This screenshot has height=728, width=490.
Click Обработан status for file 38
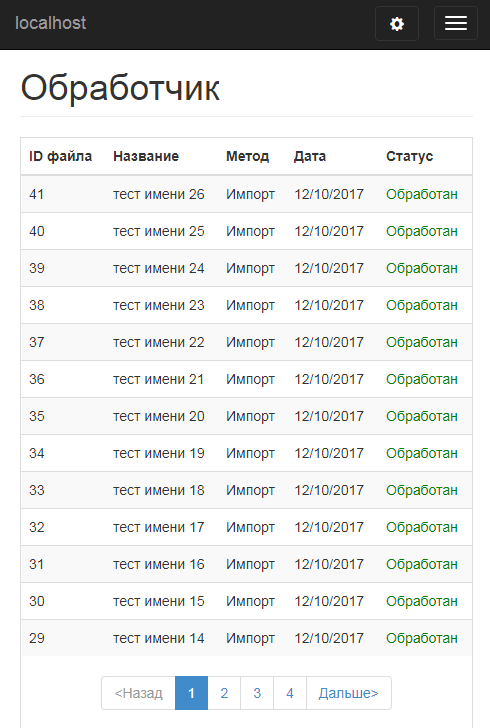point(422,305)
